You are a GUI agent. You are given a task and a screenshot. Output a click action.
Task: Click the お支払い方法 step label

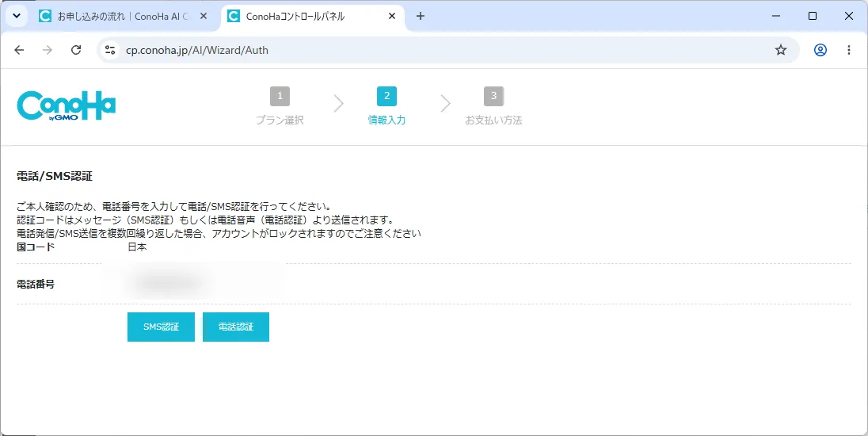tap(493, 120)
